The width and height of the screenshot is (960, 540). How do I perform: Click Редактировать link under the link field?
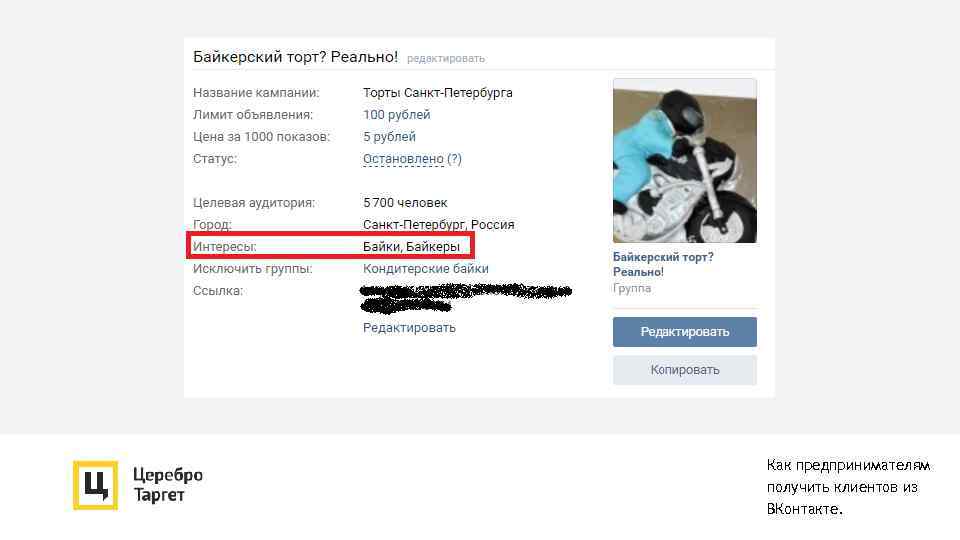click(409, 328)
